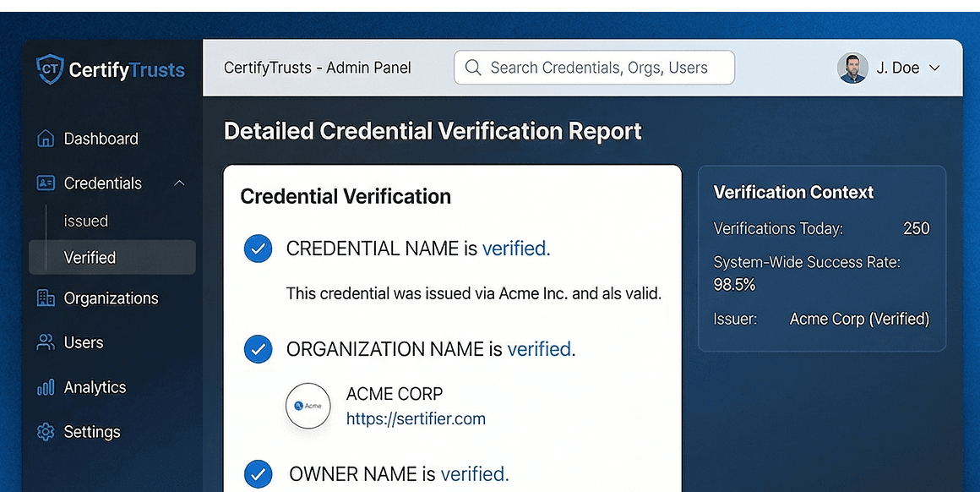Open Settings using the gear icon
The width and height of the screenshot is (980, 492).
(x=44, y=431)
